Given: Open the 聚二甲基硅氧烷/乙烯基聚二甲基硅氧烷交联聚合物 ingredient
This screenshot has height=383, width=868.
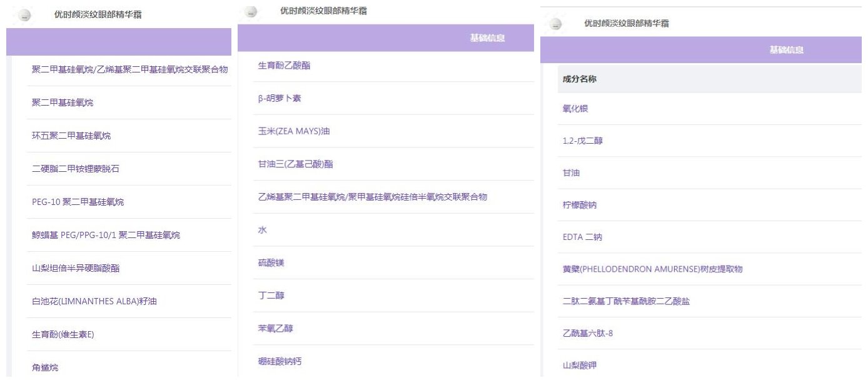Looking at the screenshot, I should pyautogui.click(x=129, y=69).
